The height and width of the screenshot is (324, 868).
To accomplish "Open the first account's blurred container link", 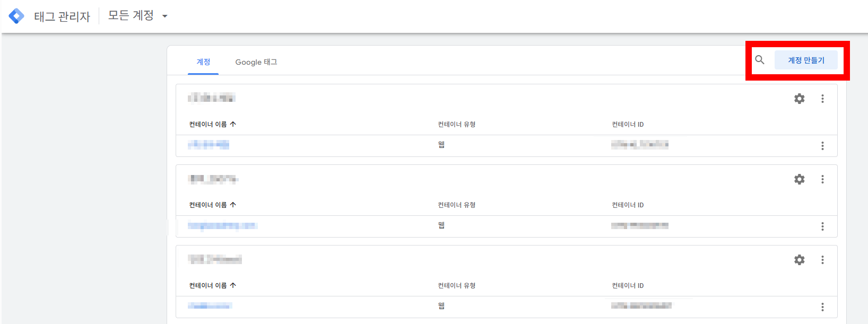I will pyautogui.click(x=209, y=144).
